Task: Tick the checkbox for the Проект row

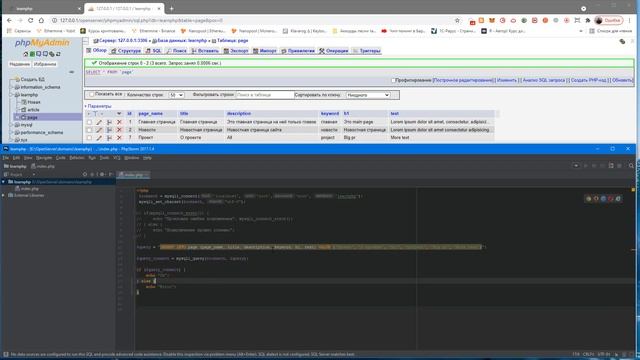Action: tap(89, 138)
